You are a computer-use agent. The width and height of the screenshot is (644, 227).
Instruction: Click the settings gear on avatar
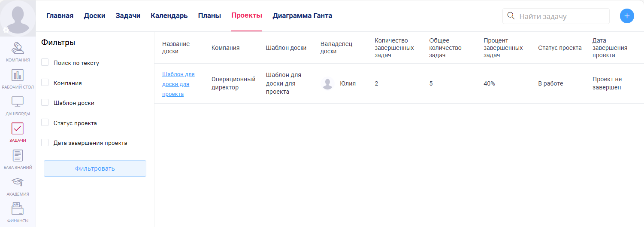pos(6,30)
